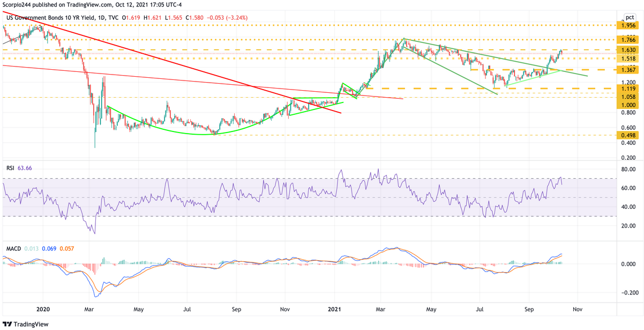Click the open value 'O1.619'
This screenshot has height=330, width=644.
coord(132,18)
